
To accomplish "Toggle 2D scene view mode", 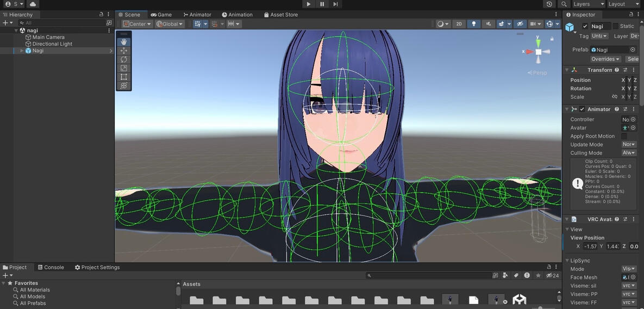I will point(459,24).
